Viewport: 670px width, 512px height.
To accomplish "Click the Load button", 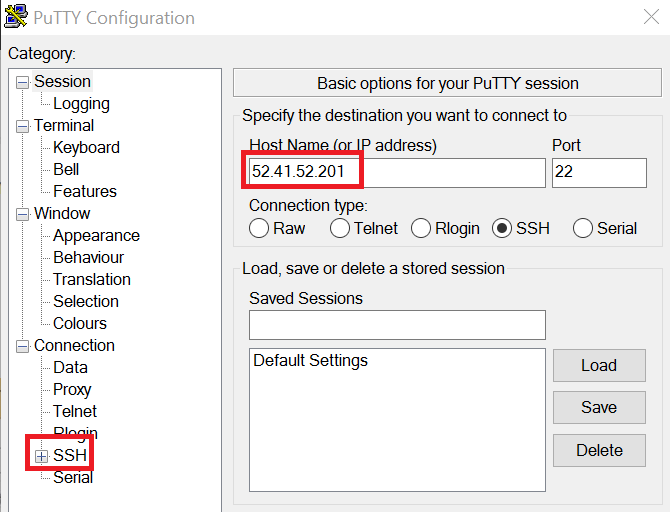I will [x=599, y=365].
